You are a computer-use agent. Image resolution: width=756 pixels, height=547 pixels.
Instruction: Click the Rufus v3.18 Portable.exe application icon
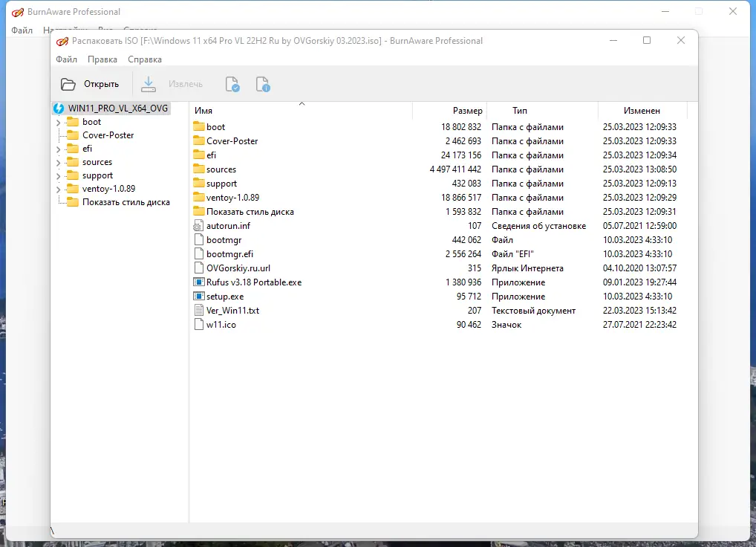coord(198,282)
